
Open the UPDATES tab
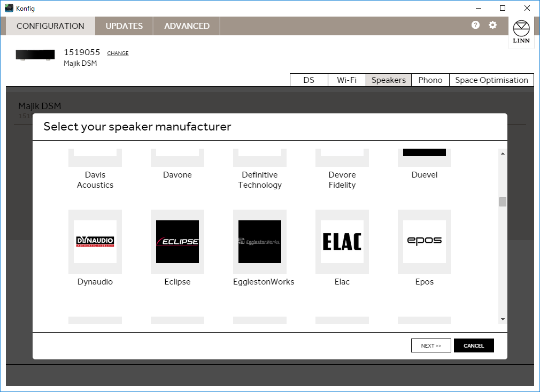coord(124,26)
